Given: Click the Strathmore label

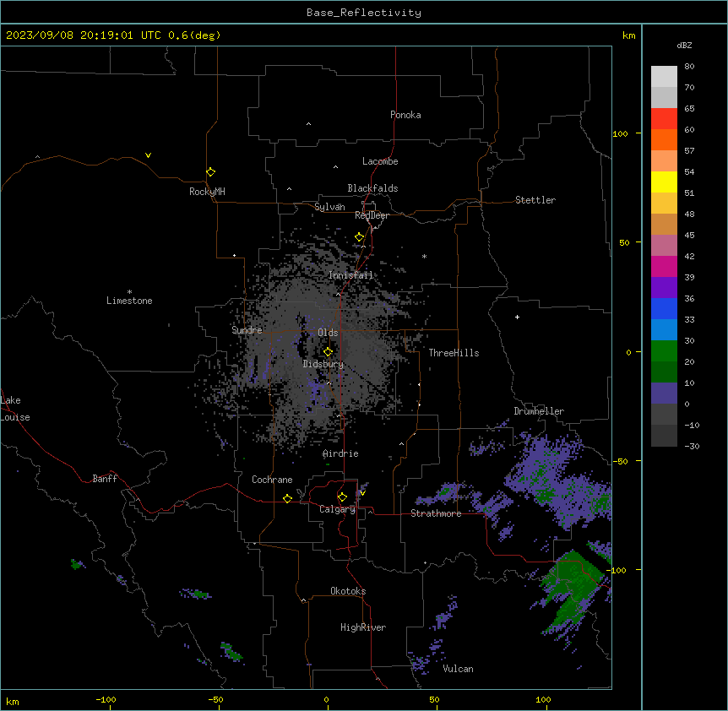Looking at the screenshot, I should click(x=436, y=513).
